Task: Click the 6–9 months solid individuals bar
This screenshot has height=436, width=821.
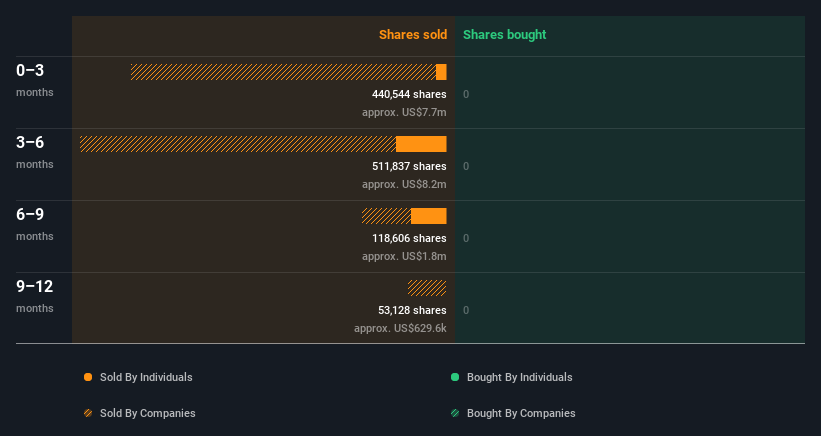Action: pos(429,216)
